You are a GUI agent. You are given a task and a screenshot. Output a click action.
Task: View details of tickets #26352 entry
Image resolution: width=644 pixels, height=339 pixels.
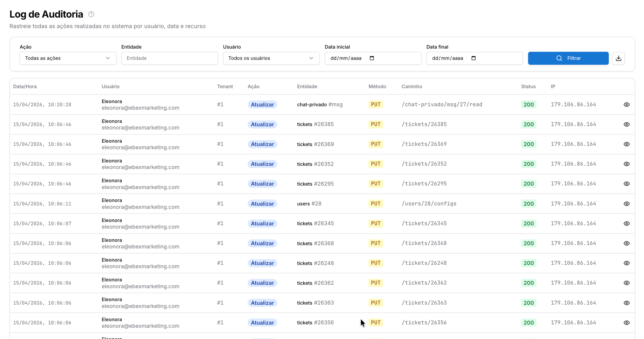(x=626, y=164)
